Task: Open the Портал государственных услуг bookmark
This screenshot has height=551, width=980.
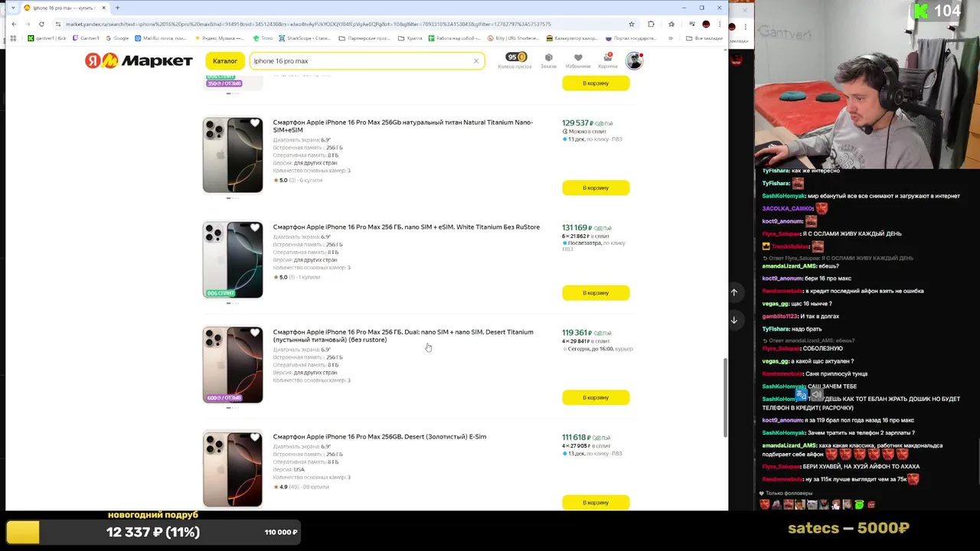Action: point(631,38)
